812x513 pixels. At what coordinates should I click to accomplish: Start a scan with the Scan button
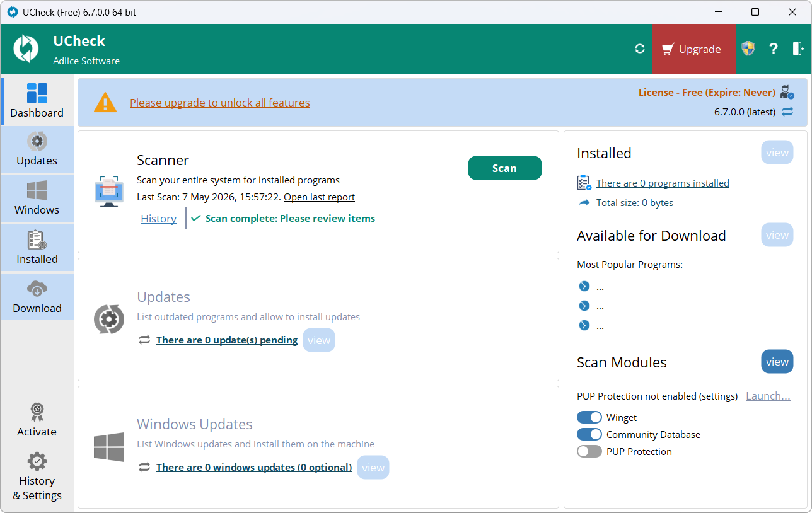click(504, 168)
